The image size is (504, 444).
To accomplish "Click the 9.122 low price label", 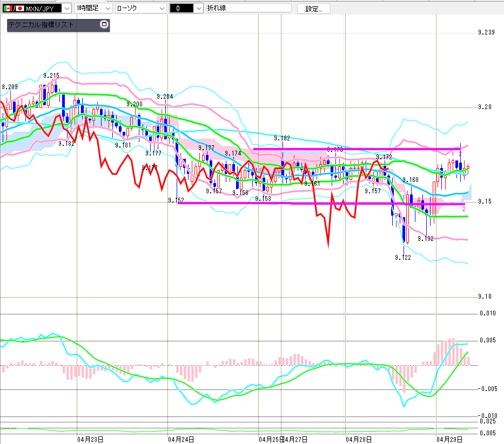I will (x=402, y=258).
